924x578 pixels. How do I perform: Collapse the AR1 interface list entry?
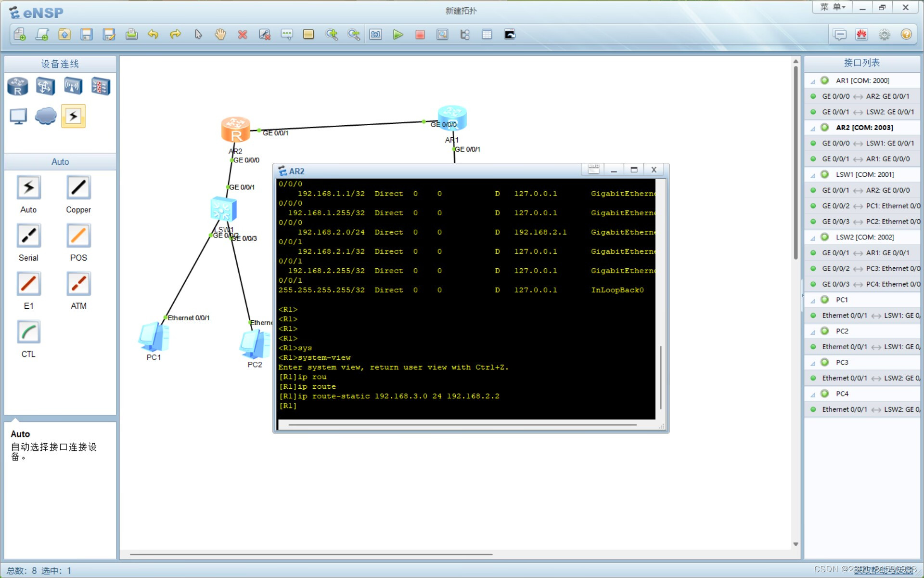pos(813,81)
